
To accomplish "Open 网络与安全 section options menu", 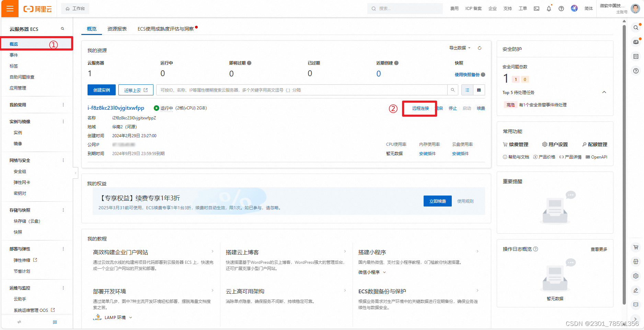I will pyautogui.click(x=63, y=160).
